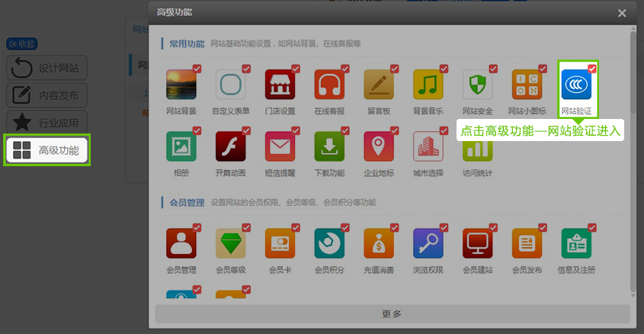644x334 pixels.
Task: Open the 会员管理 person icon
Action: (x=181, y=243)
